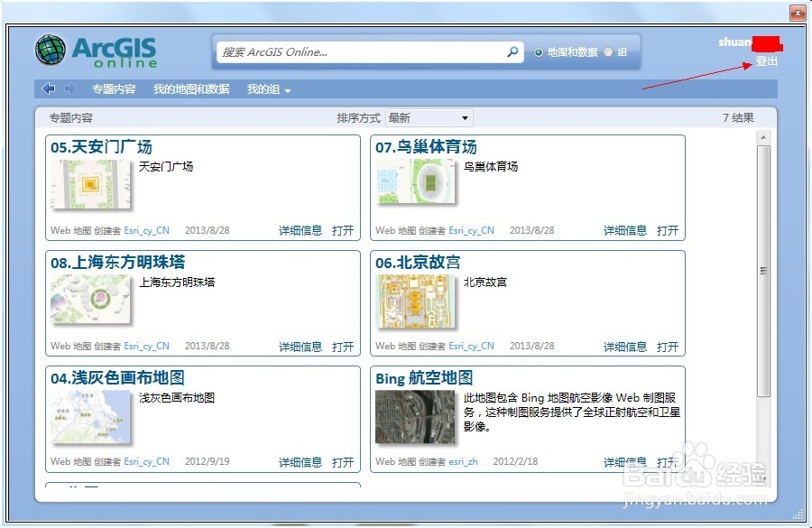Open the 06.北京故宫 title link
This screenshot has height=528, width=812.
pos(418,263)
